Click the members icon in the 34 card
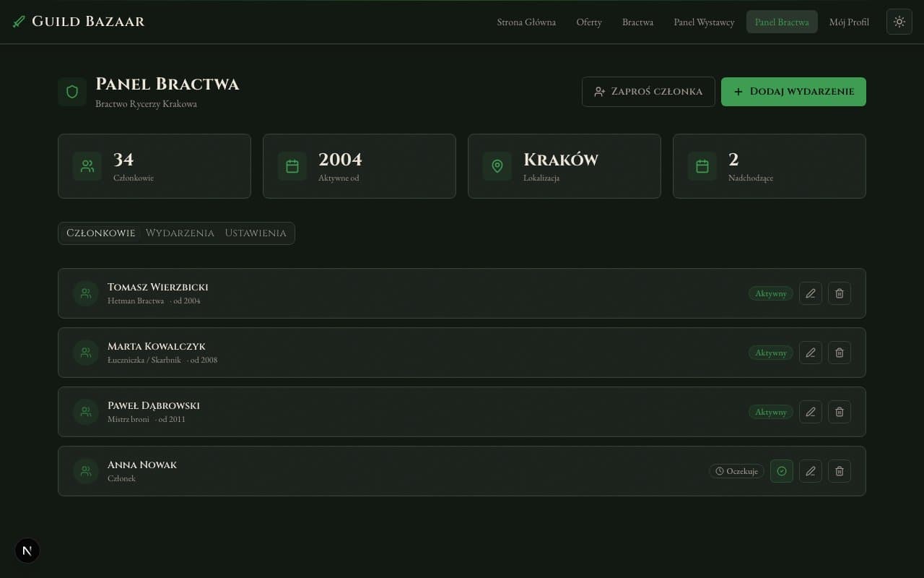This screenshot has width=924, height=578. 87,166
